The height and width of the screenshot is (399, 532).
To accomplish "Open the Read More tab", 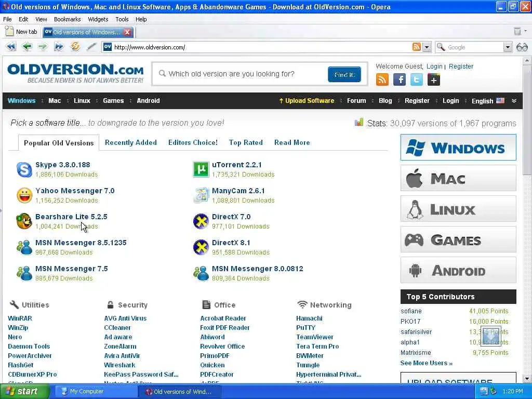I will click(x=292, y=142).
